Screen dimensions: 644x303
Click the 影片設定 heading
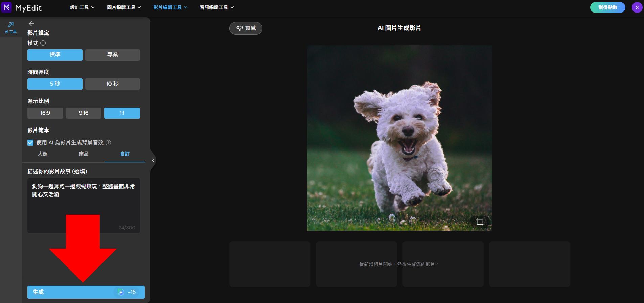click(38, 33)
